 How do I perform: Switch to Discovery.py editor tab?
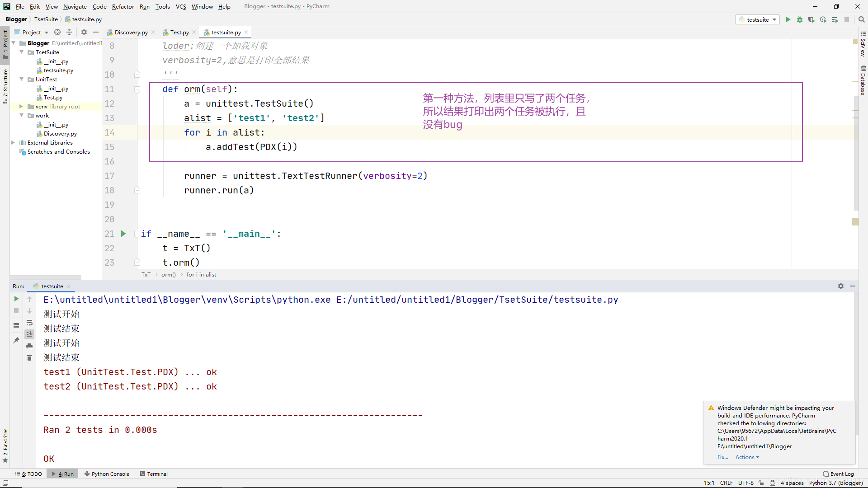coord(131,32)
